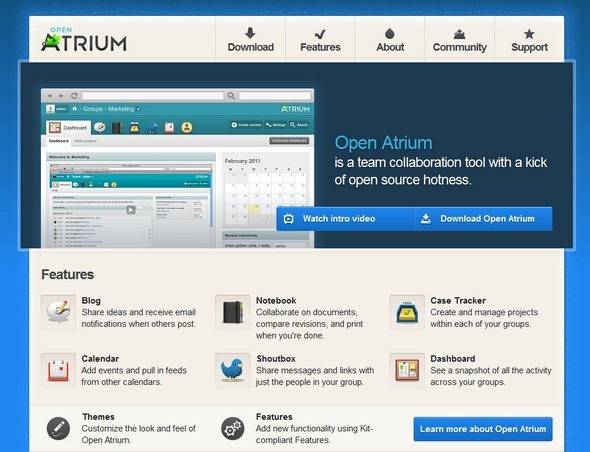Viewport: 590px width, 452px height.
Task: Click the demo browser back arrow
Action: click(50, 96)
